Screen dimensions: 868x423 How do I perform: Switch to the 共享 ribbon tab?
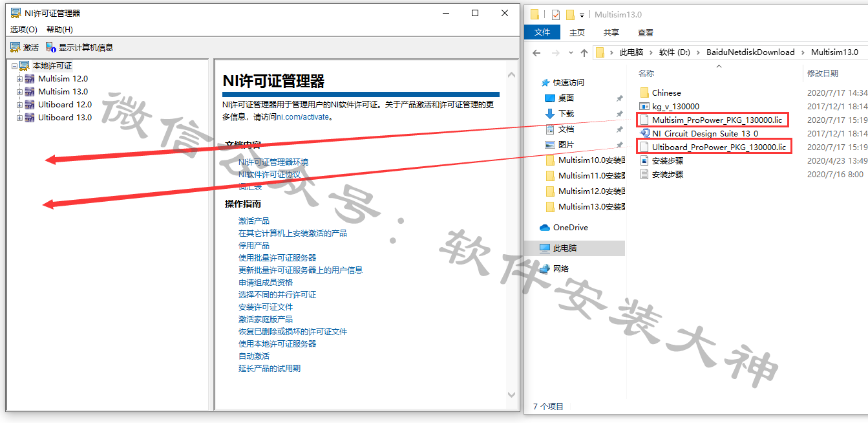611,32
